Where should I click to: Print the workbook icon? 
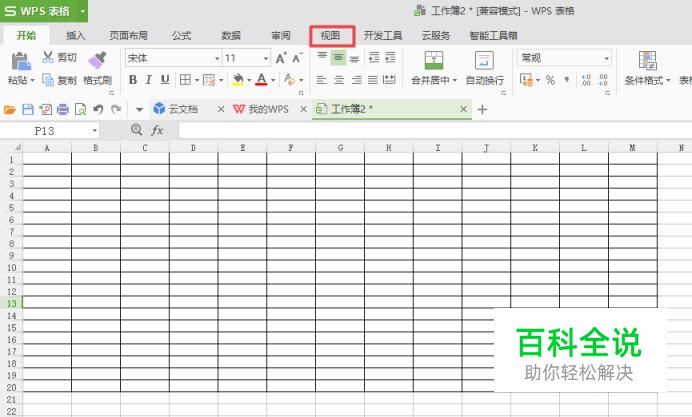[x=63, y=109]
